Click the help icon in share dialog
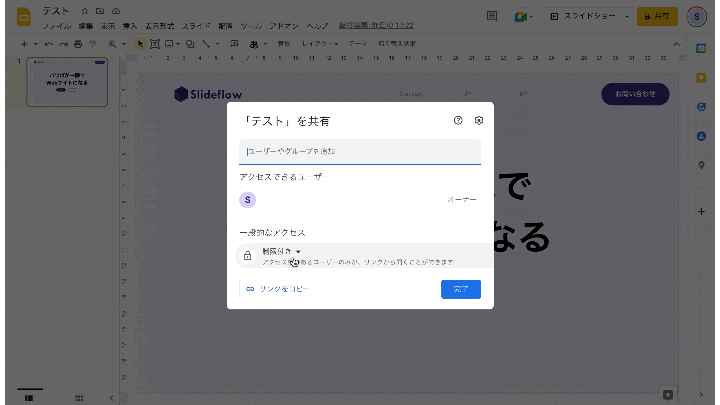This screenshot has height=405, width=720. [x=458, y=120]
